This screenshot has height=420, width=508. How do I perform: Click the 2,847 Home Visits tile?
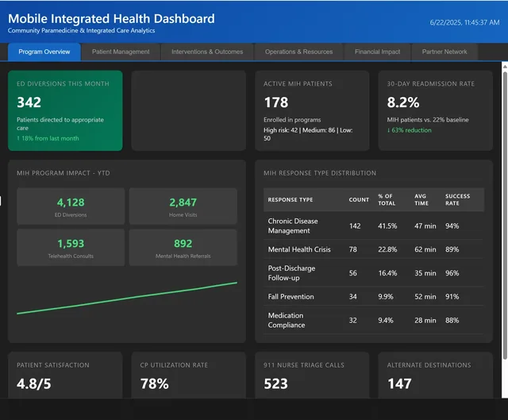[183, 206]
